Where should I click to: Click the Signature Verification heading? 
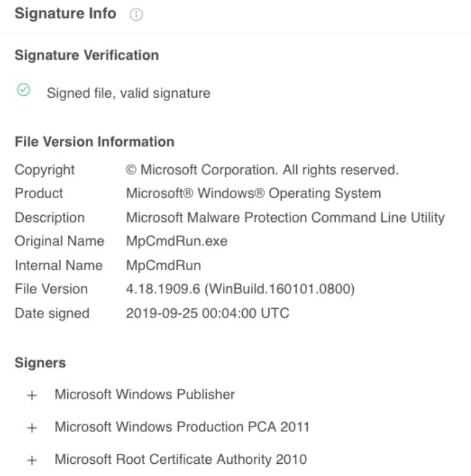click(x=87, y=55)
